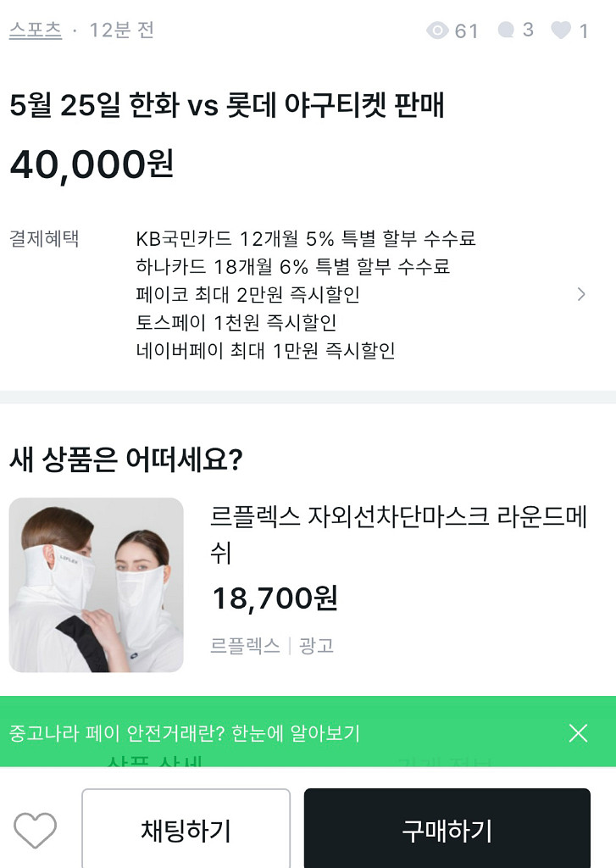The height and width of the screenshot is (868, 616).
Task: Tap the gray heart likes icon at top
Action: click(x=561, y=31)
